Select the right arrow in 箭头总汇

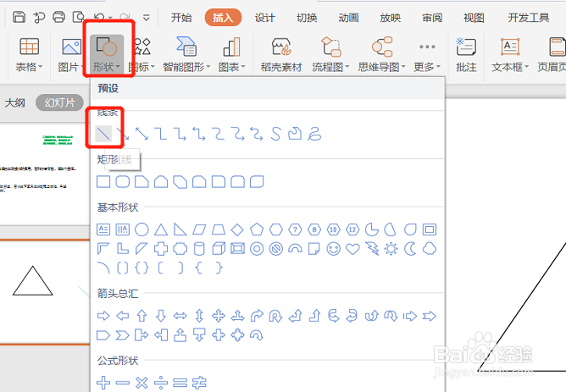(103, 316)
